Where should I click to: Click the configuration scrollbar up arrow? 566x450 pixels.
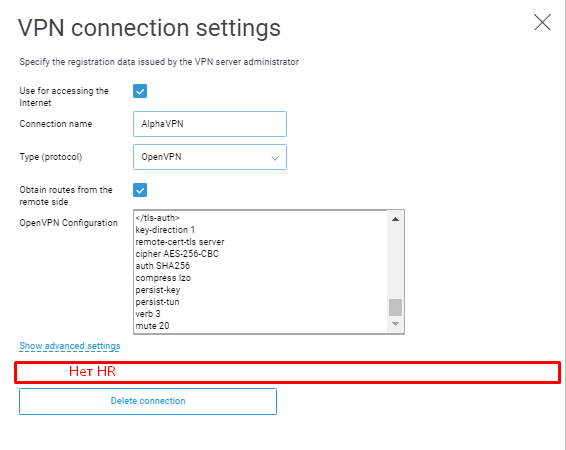(x=395, y=219)
